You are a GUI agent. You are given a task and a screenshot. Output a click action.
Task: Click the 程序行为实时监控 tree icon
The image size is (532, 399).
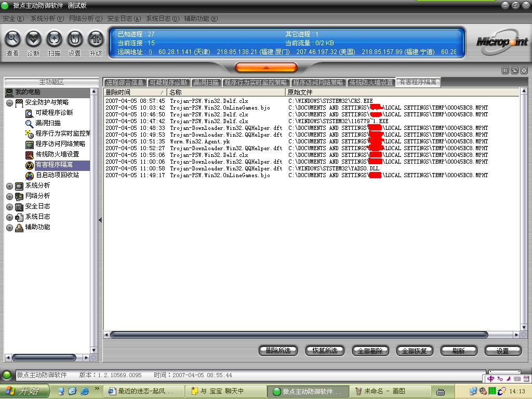[30, 134]
